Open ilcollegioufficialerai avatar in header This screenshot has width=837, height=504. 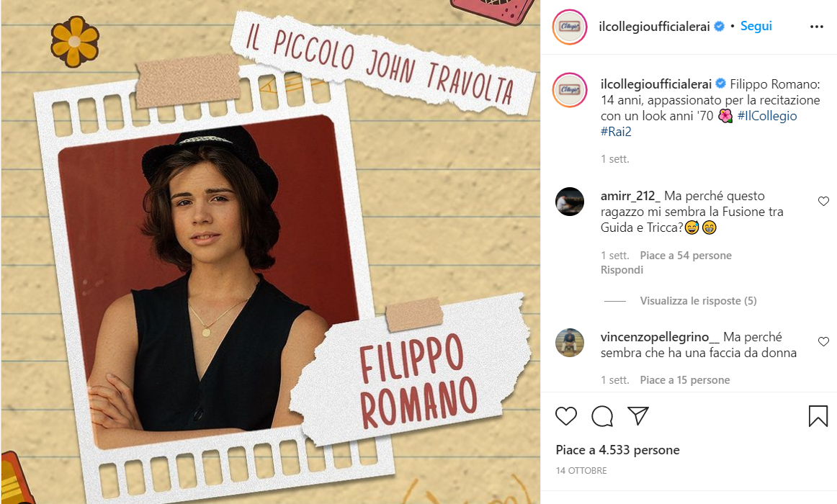click(x=570, y=27)
